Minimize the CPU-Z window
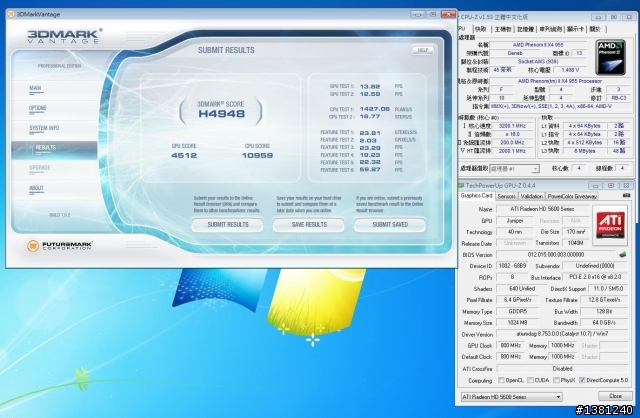This screenshot has height=418, width=640. coord(598,17)
